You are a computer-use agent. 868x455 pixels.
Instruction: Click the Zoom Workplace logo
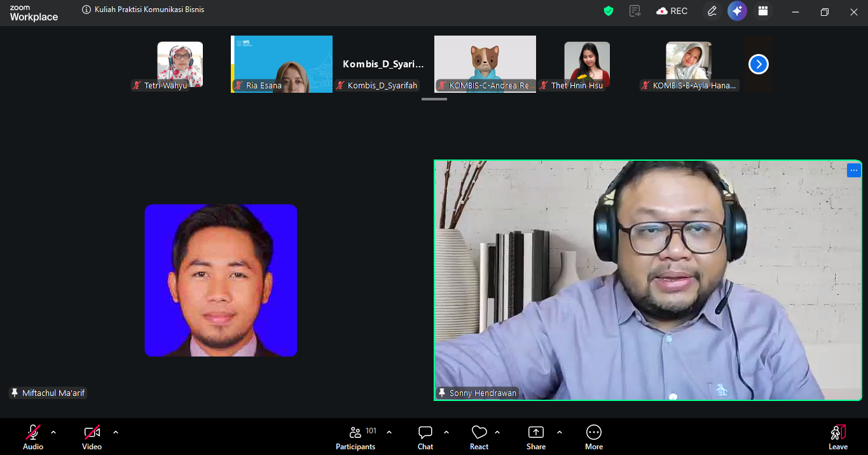[x=34, y=13]
